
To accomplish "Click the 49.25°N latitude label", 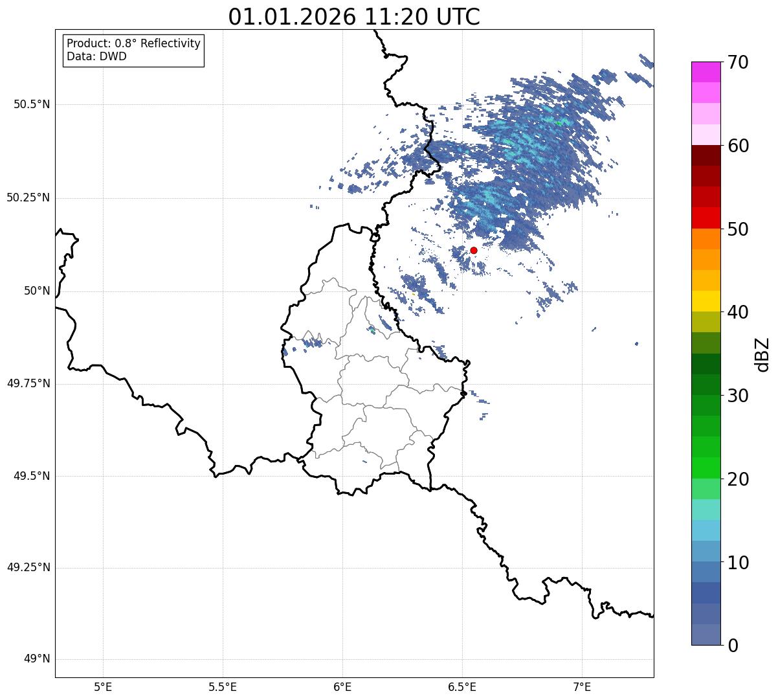I will click(28, 568).
